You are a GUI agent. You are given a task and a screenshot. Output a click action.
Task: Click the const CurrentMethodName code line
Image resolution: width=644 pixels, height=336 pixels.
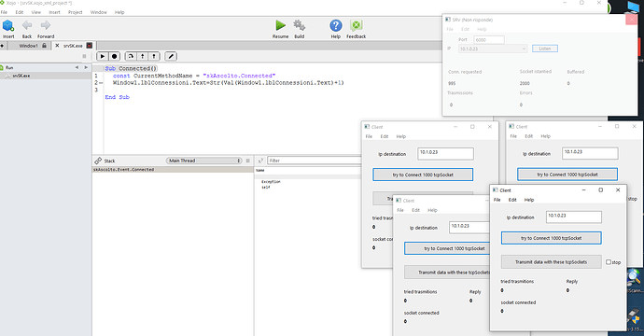[x=194, y=76]
